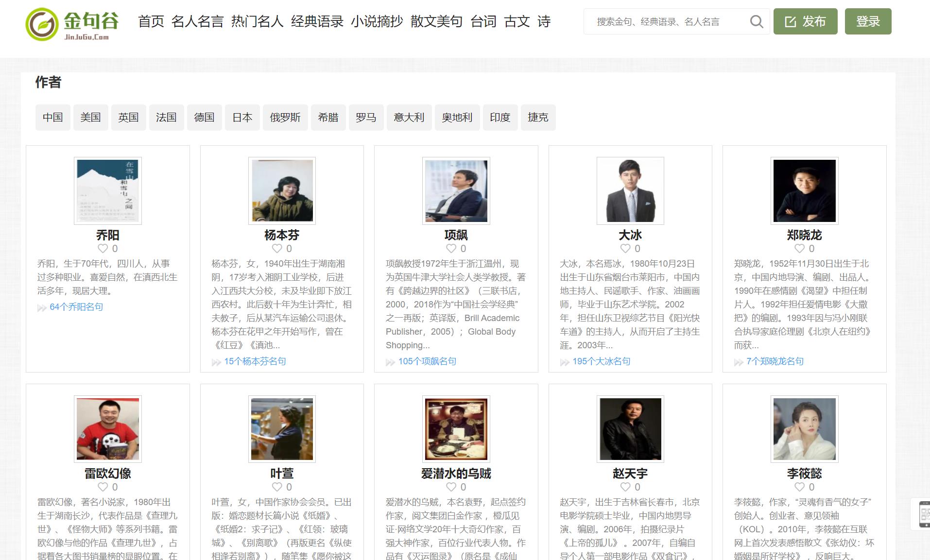Open 雷欧幻像 portrait thumbnail
Screen dimensions: 930x560
(x=108, y=429)
